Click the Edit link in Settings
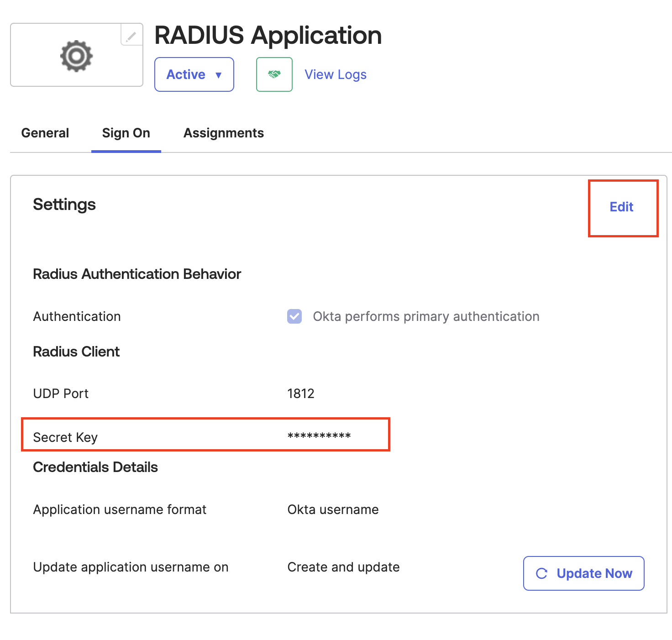 pyautogui.click(x=621, y=207)
